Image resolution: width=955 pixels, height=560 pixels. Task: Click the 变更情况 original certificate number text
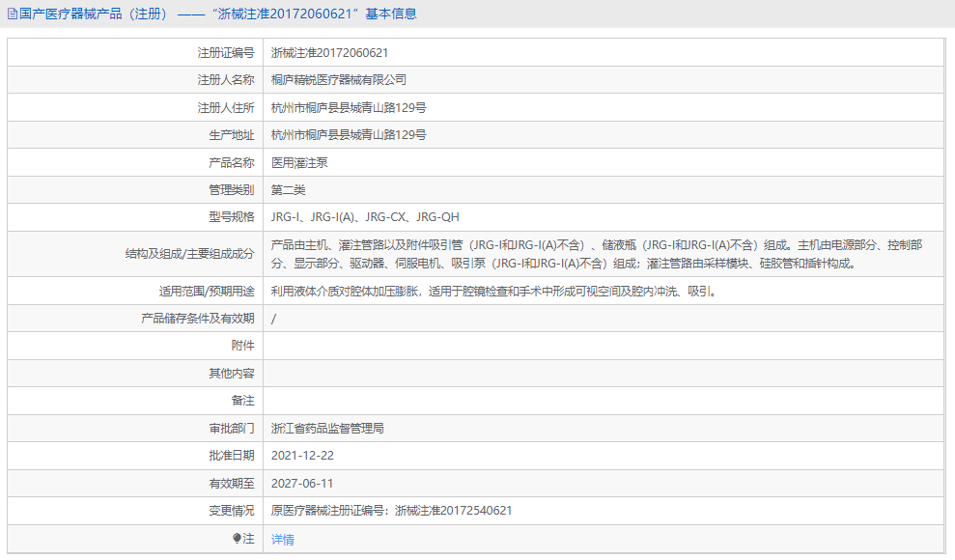[x=389, y=511]
